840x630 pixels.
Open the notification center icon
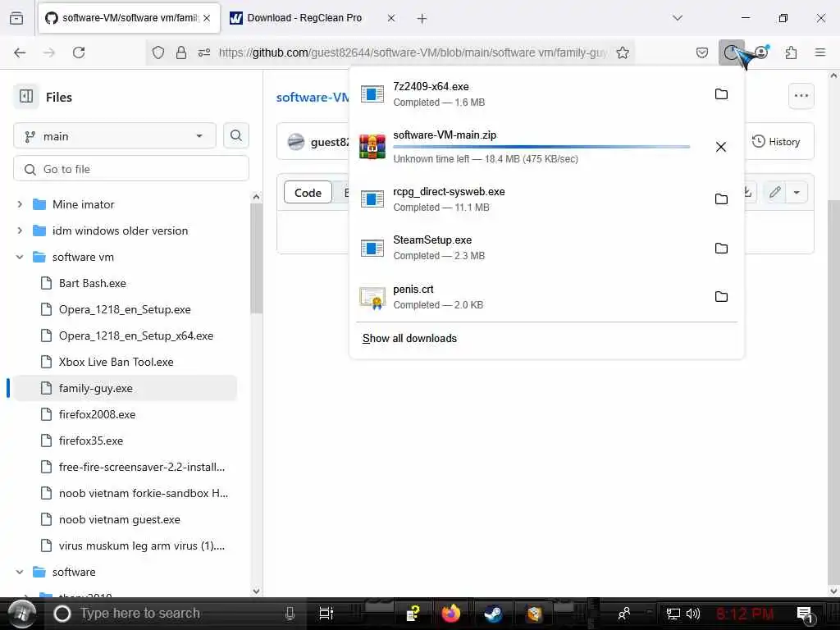pyautogui.click(x=804, y=614)
